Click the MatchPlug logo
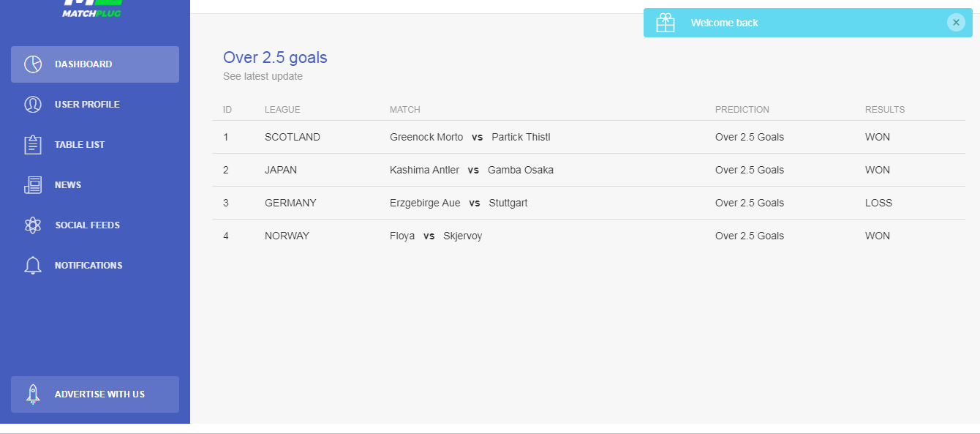This screenshot has height=434, width=980. tap(91, 9)
